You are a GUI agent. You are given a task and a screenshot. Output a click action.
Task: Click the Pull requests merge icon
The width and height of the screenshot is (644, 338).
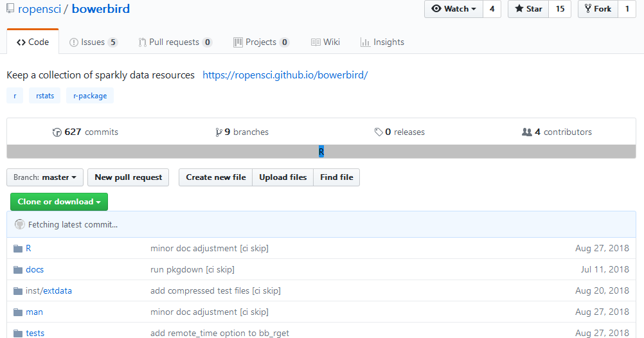[x=142, y=42]
